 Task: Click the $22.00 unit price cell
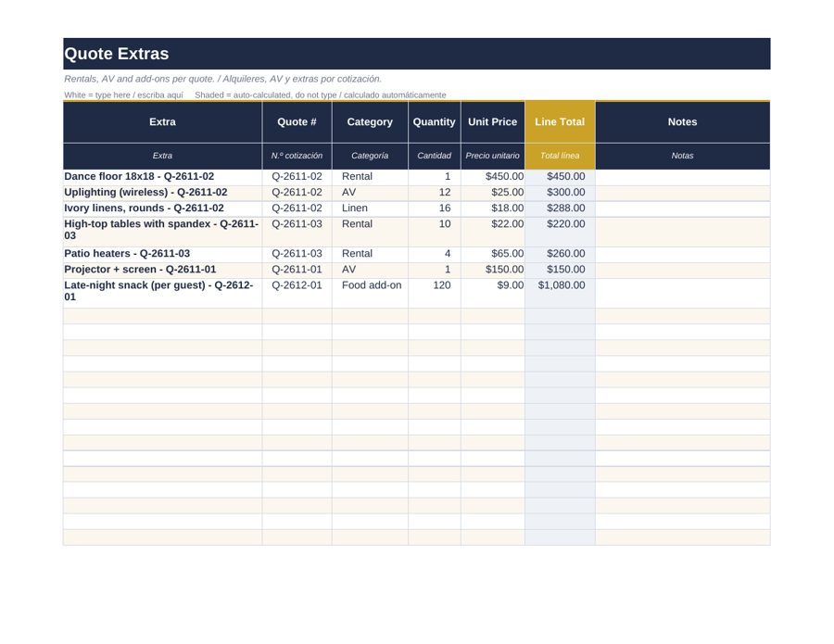pyautogui.click(x=493, y=232)
